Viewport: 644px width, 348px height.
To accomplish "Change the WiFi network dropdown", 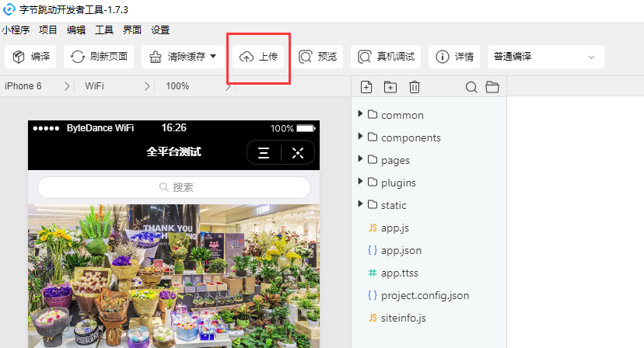I will (x=117, y=86).
